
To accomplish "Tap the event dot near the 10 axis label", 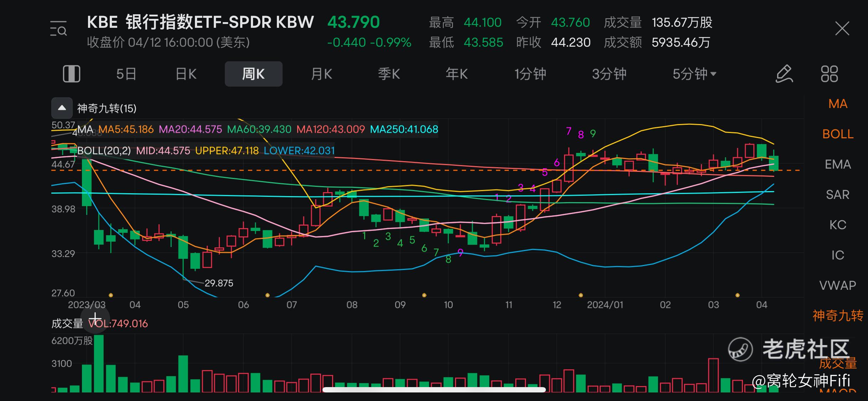I will pyautogui.click(x=424, y=295).
